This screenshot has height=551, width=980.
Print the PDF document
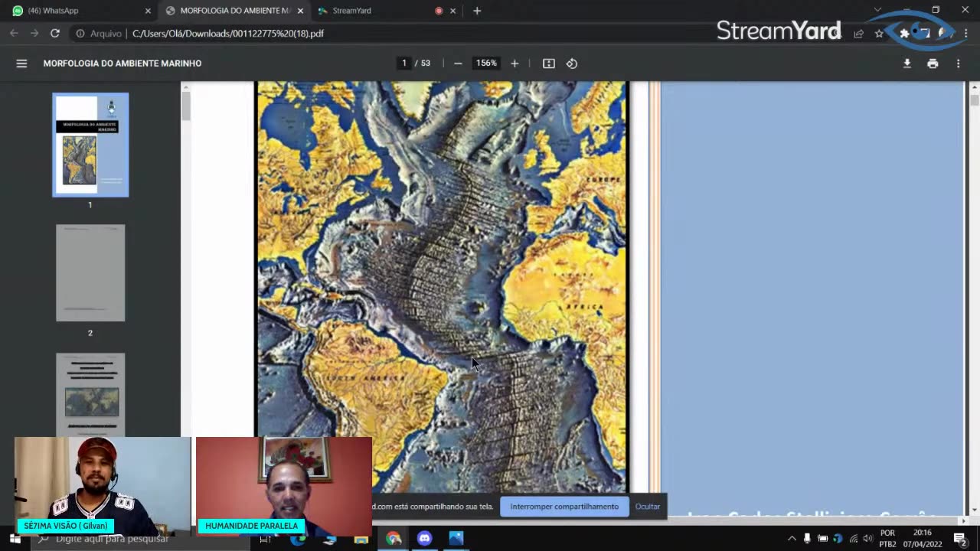click(x=933, y=64)
